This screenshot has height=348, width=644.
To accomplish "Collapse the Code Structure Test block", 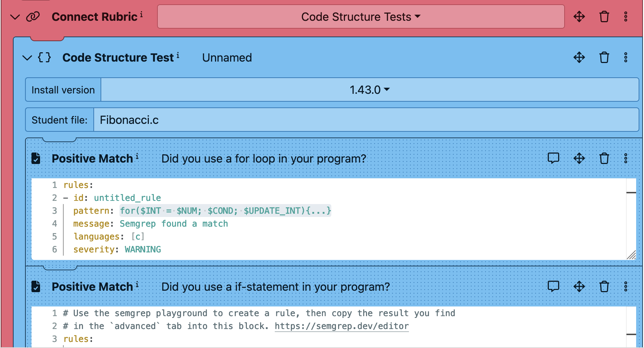I will (27, 58).
